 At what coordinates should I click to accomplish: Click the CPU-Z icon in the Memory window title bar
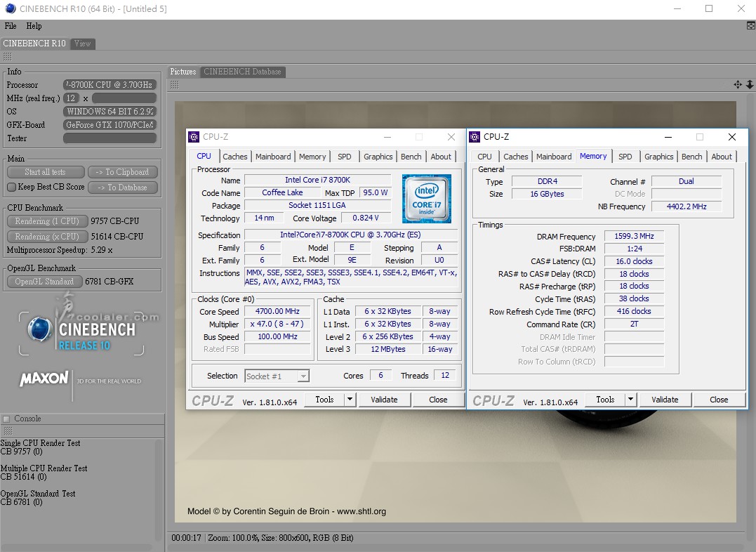point(475,137)
